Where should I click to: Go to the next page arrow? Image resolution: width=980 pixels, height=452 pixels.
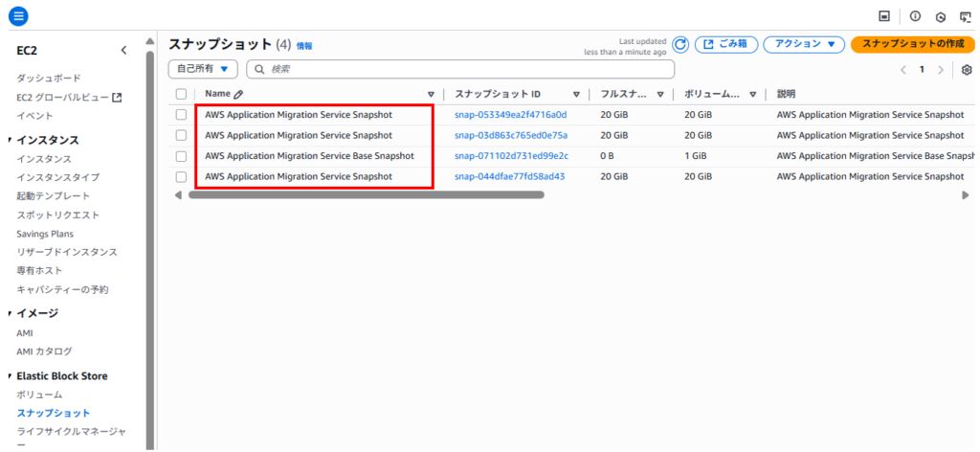coord(940,69)
